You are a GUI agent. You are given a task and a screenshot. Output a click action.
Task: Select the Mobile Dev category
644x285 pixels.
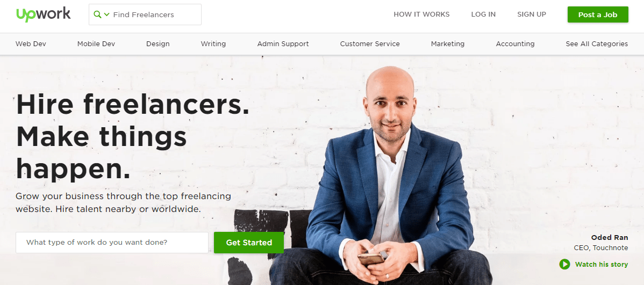96,43
